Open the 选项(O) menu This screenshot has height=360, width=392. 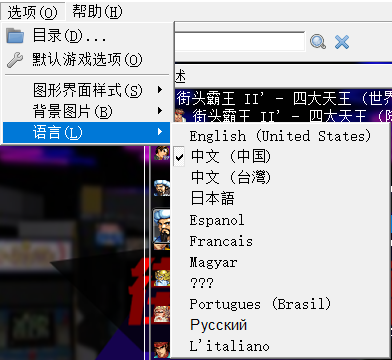tap(32, 12)
